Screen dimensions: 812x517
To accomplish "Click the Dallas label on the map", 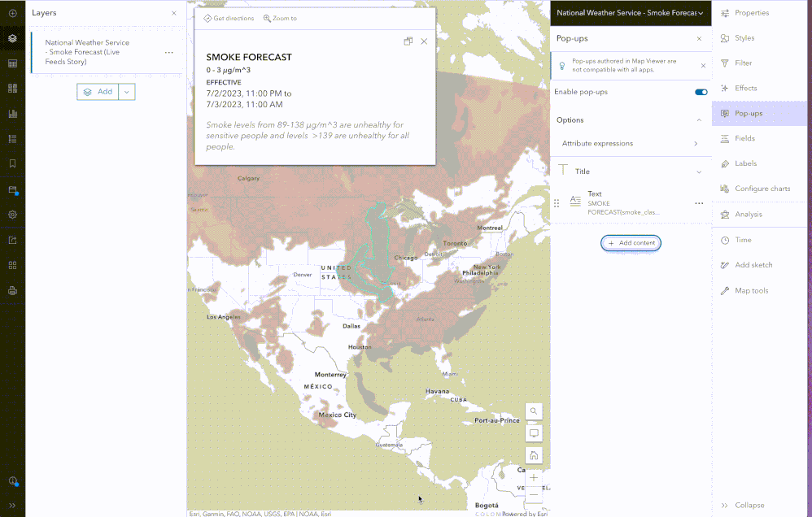I will (351, 326).
